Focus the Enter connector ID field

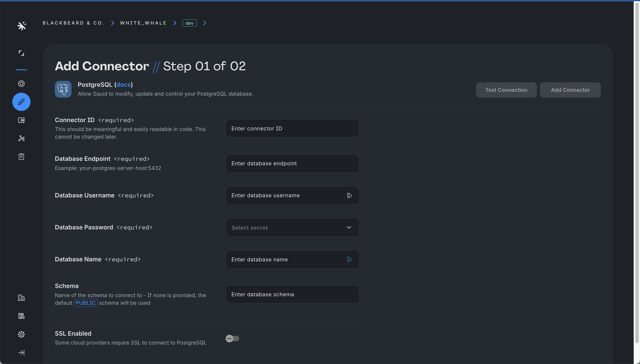[x=292, y=128]
